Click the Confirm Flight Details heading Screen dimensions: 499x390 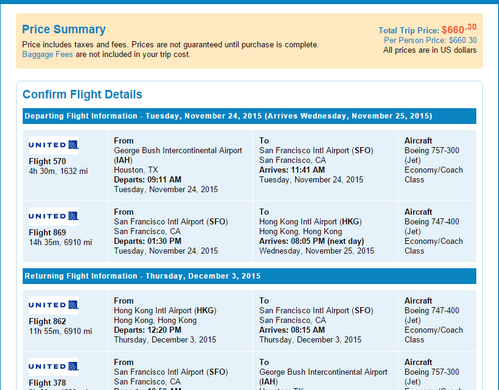(82, 94)
